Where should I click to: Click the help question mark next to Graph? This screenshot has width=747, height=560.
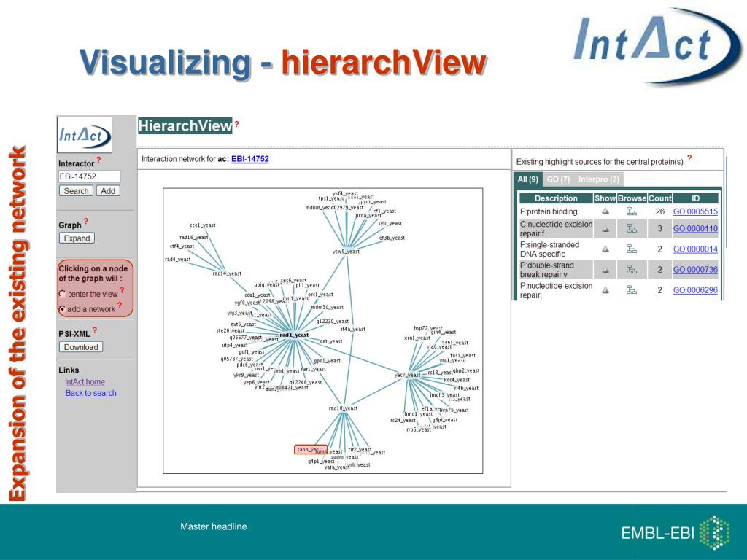(86, 221)
